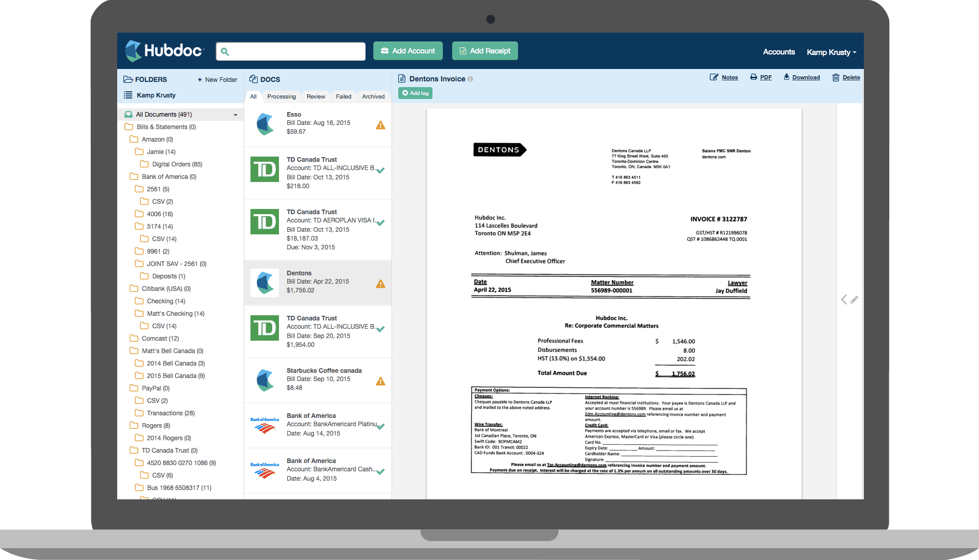Open the Bank of America folder

(163, 177)
